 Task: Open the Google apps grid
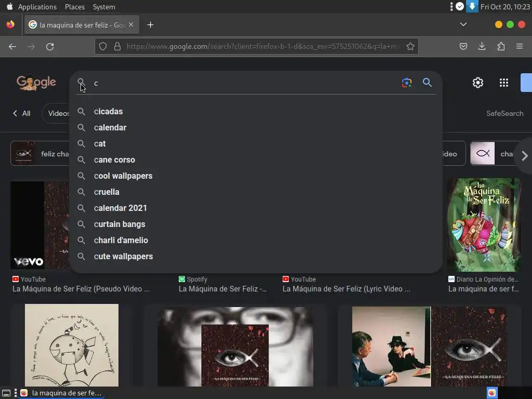pos(504,83)
